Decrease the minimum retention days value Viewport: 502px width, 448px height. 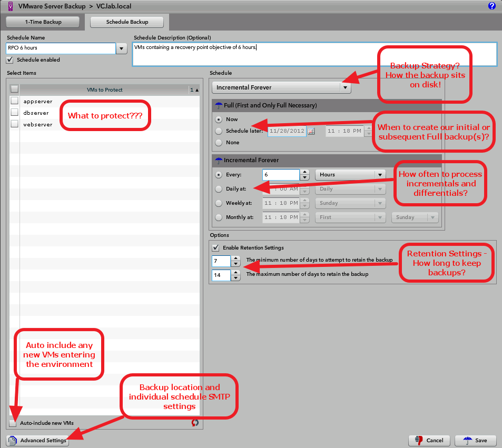[x=235, y=264]
